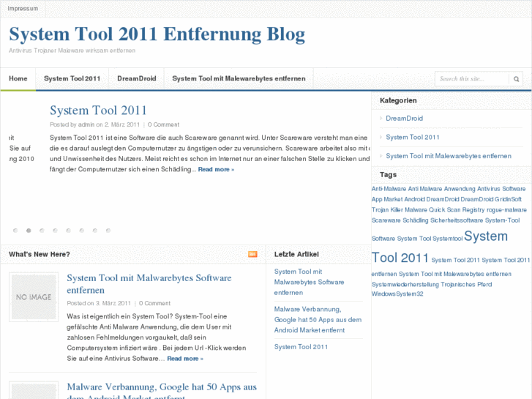The width and height of the screenshot is (532, 399).
Task: Click the Antivirus Software tag
Action: click(501, 189)
